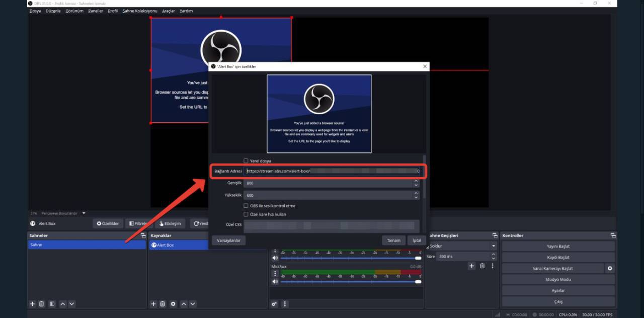Open advanced audio properties gear in mixer
Screen dimensions: 644x318
(274, 304)
